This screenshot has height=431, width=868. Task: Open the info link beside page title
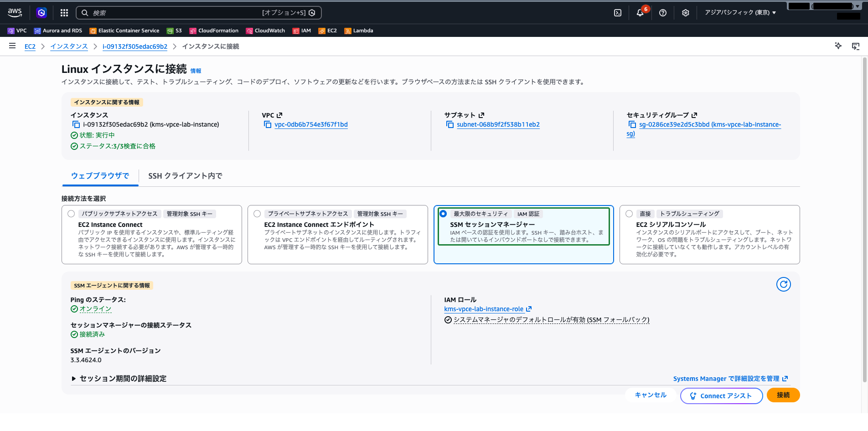(x=196, y=71)
